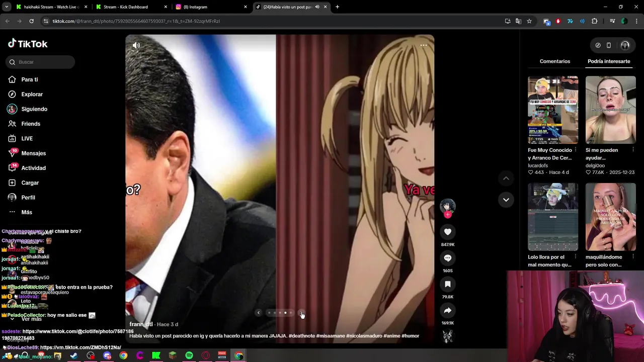Open the Chrome three-dot menu
The height and width of the screenshot is (362, 644).
coord(637,21)
